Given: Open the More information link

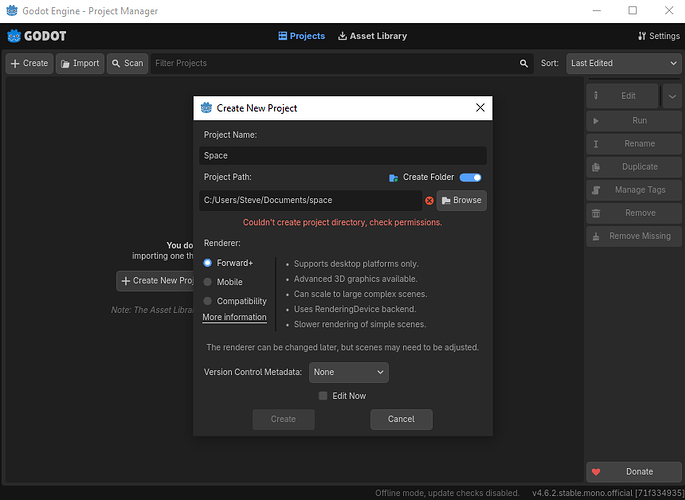Looking at the screenshot, I should coord(235,317).
